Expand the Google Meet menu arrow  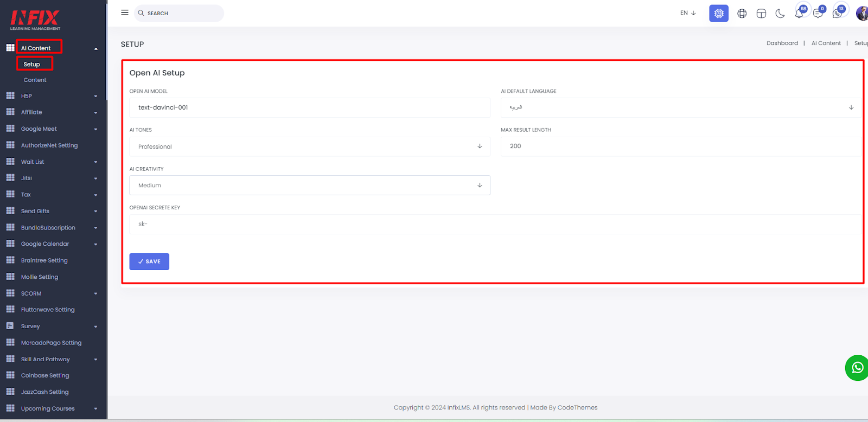[96, 129]
